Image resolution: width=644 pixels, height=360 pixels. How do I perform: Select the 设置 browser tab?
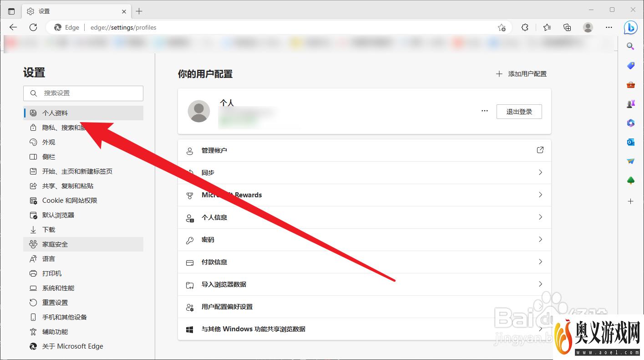point(76,11)
